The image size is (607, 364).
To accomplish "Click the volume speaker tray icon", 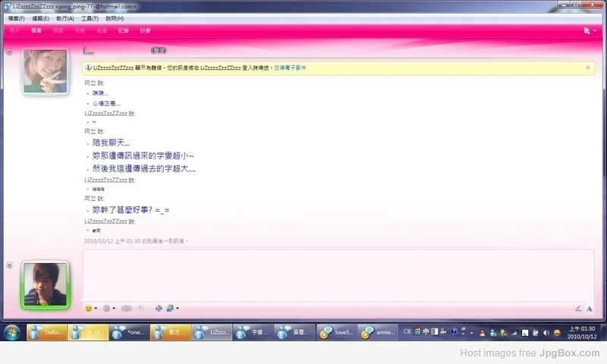I will [x=546, y=333].
